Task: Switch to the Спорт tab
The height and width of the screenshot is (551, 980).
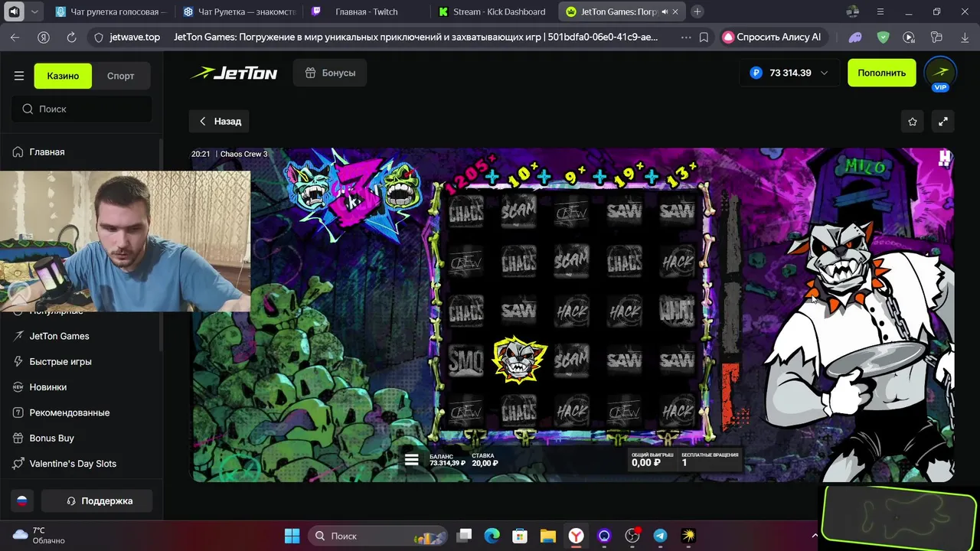Action: click(121, 76)
